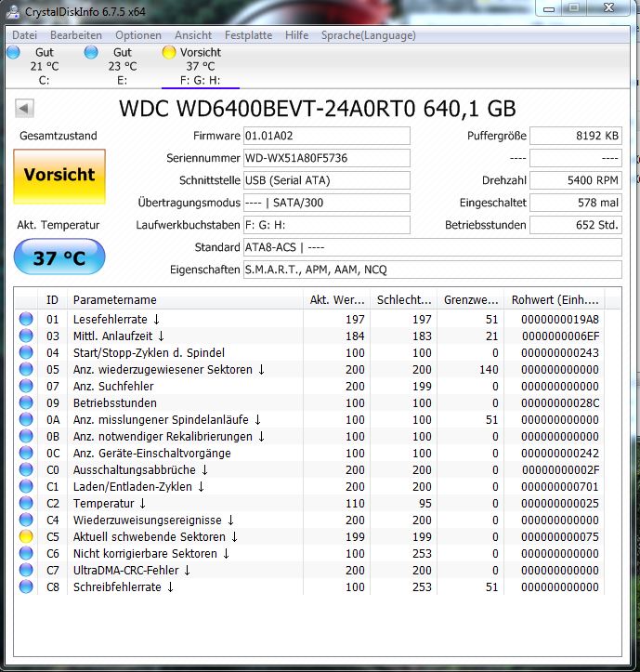Click status orb for Wiederzuweisungsereignisse row
The image size is (640, 672).
[x=26, y=520]
